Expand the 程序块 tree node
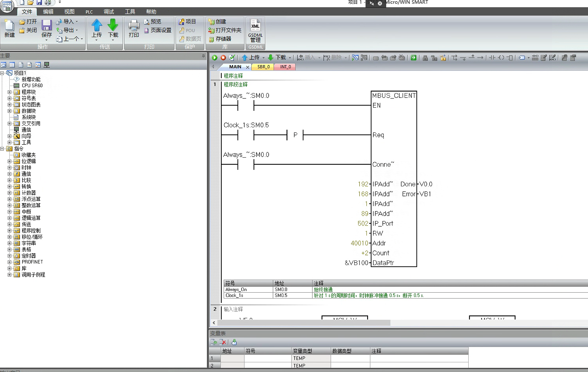The height and width of the screenshot is (372, 588). pyautogui.click(x=9, y=92)
